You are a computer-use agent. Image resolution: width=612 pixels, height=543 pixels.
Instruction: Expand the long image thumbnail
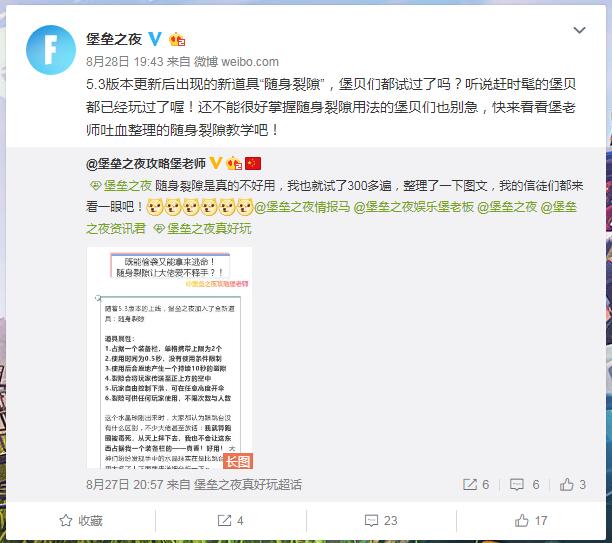tap(169, 357)
